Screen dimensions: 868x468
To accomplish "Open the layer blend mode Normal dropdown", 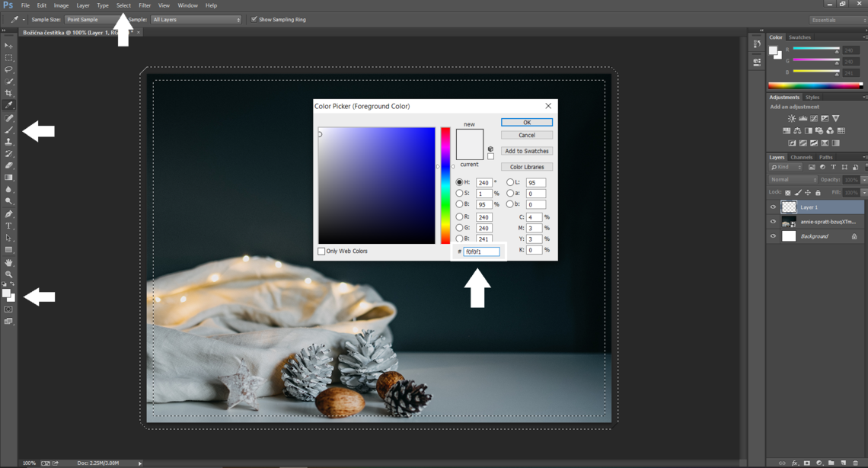I will coord(793,179).
